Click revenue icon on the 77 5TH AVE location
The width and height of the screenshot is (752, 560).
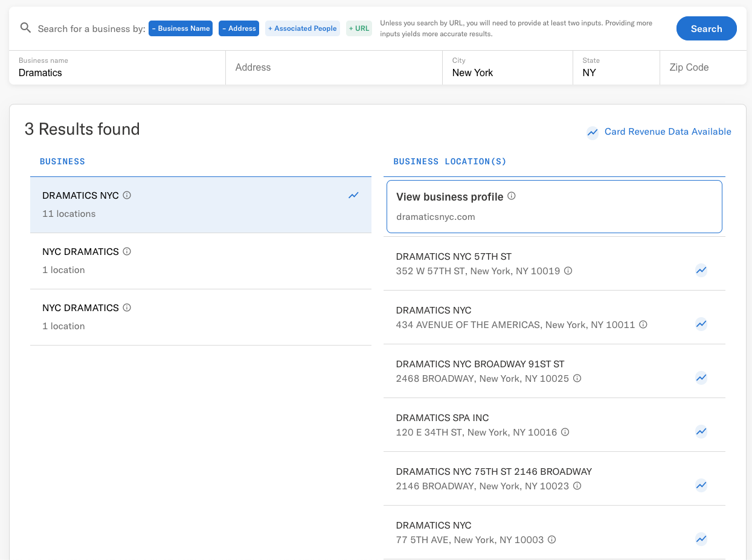click(x=701, y=539)
